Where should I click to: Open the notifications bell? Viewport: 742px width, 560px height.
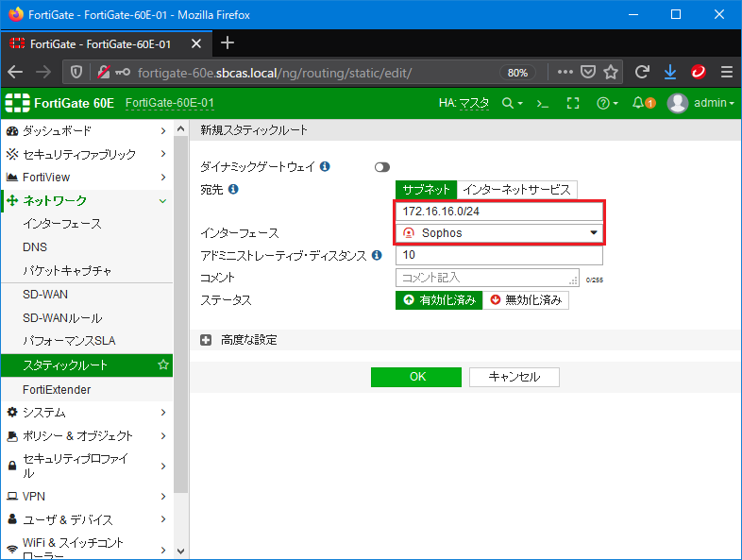click(x=644, y=103)
